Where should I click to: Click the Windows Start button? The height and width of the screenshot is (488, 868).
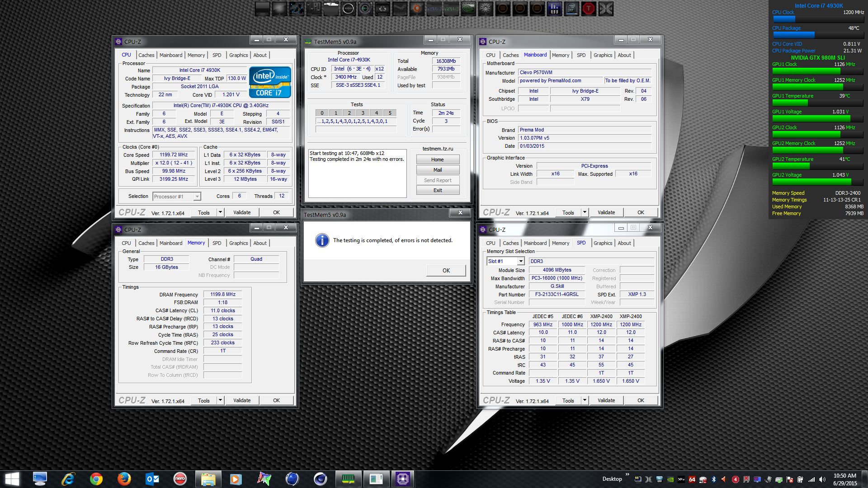[x=12, y=479]
